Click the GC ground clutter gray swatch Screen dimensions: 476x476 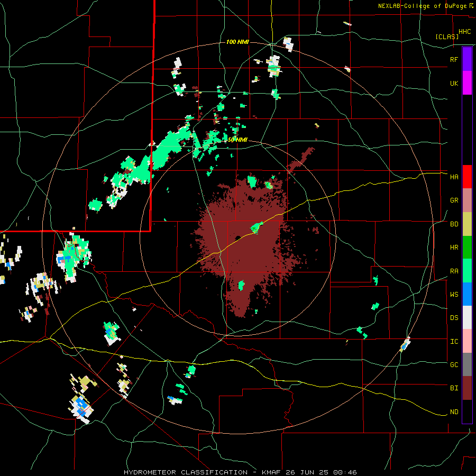click(x=467, y=364)
